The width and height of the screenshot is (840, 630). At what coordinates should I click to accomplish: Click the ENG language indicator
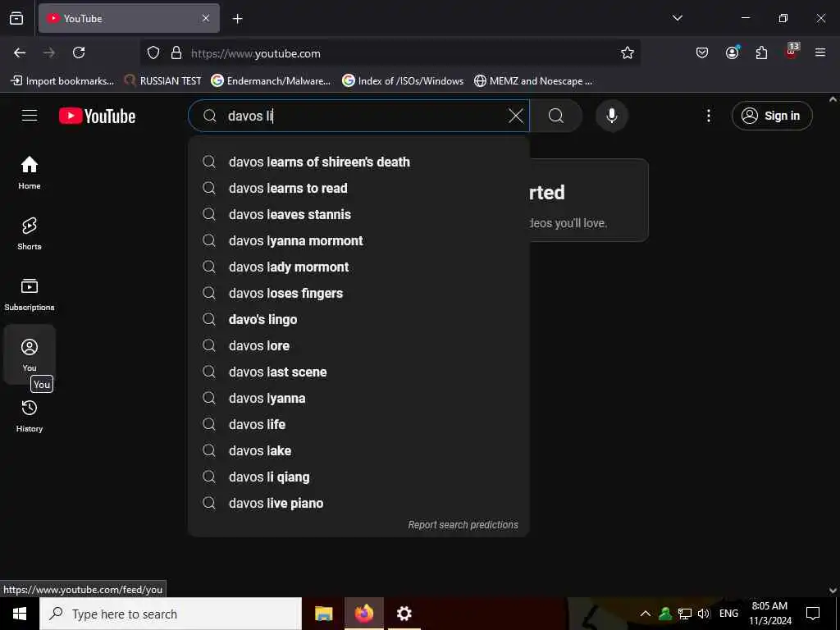728,614
